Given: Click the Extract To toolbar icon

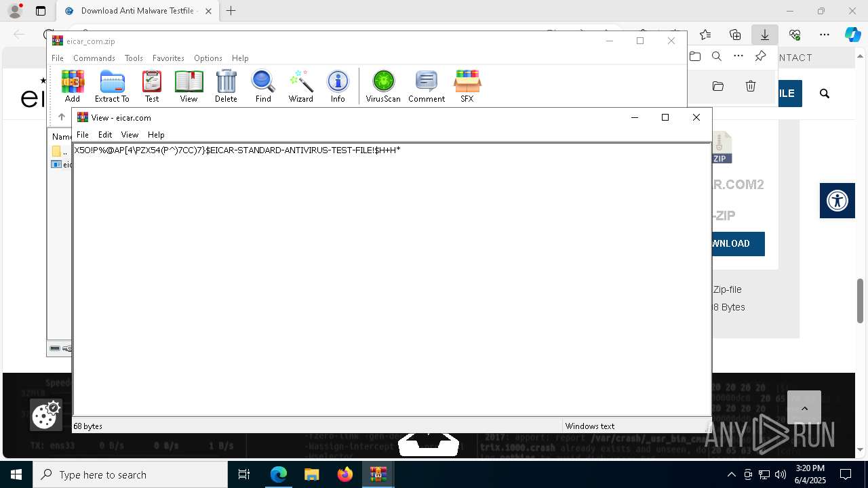Looking at the screenshot, I should [112, 86].
